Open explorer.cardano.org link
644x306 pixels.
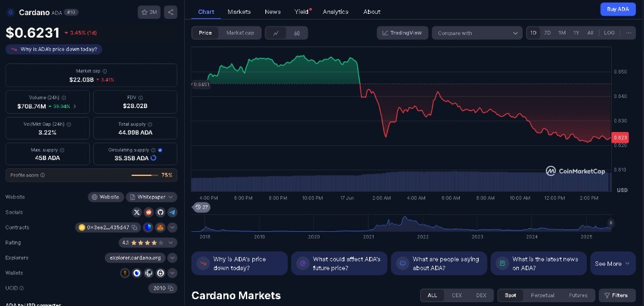(135, 258)
